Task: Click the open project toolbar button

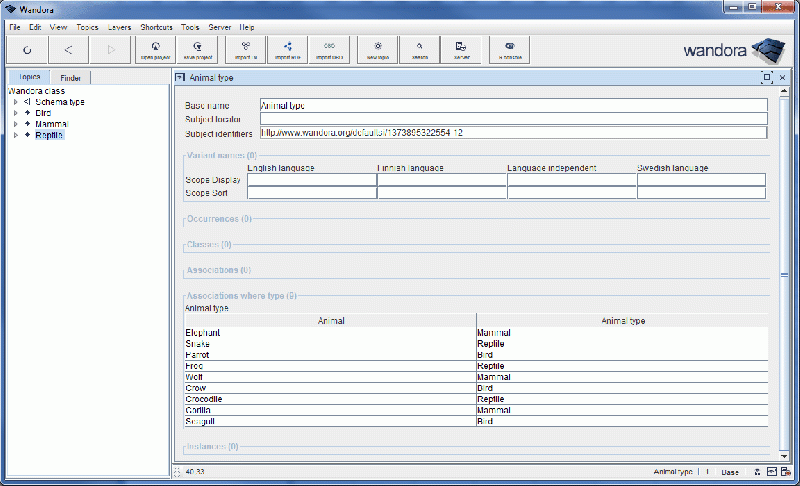Action: pos(156,49)
